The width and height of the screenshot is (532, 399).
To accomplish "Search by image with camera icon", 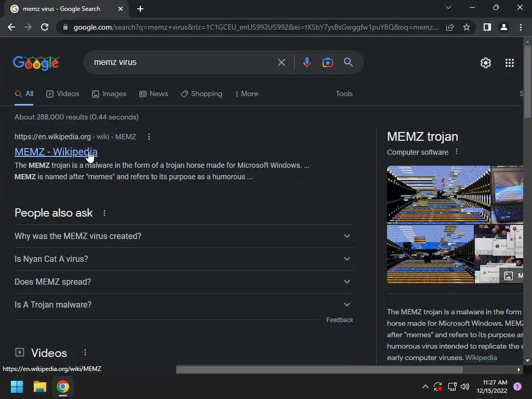I will click(x=327, y=62).
